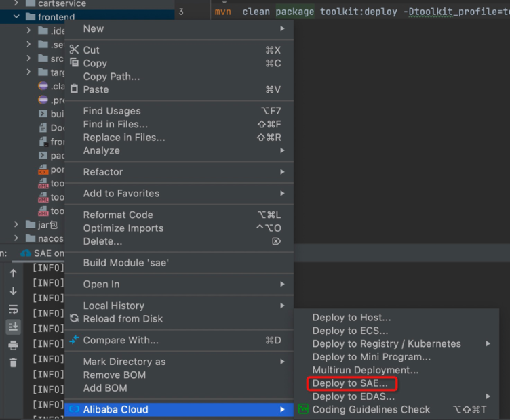Click the Reload from Disk refresh icon

[x=74, y=318]
